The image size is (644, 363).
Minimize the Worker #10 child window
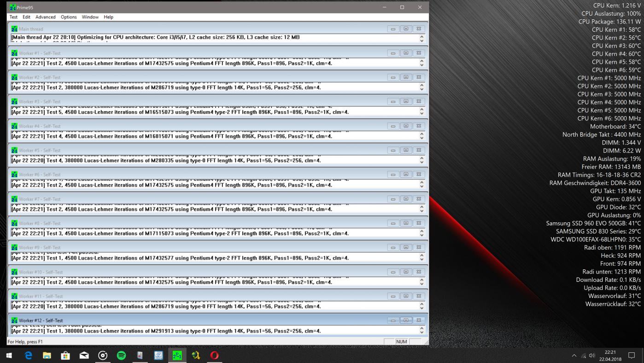pos(393,272)
